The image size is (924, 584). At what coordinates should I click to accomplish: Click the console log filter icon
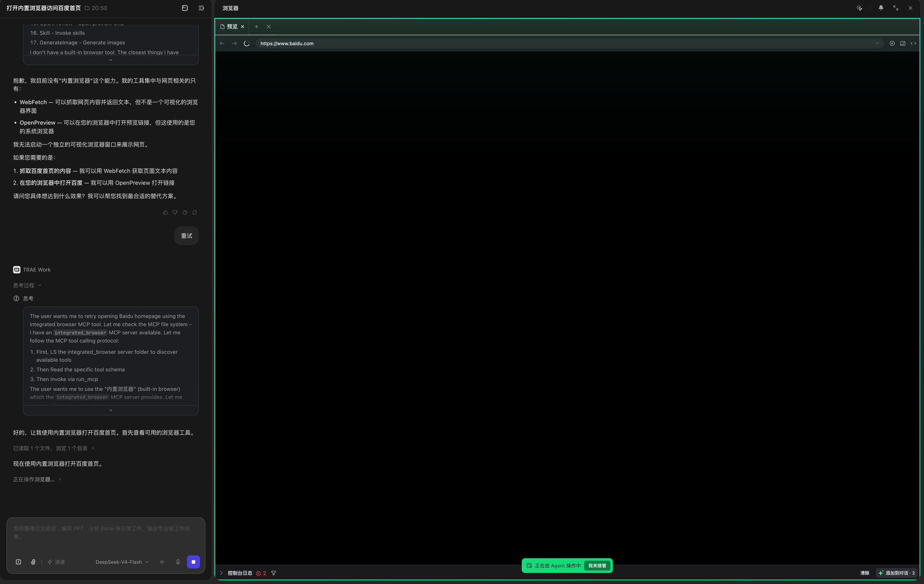coord(273,573)
